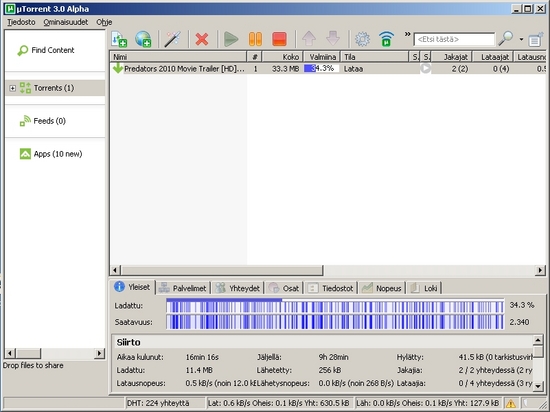Click the Drop files to share area
The image size is (550, 412).
[33, 365]
